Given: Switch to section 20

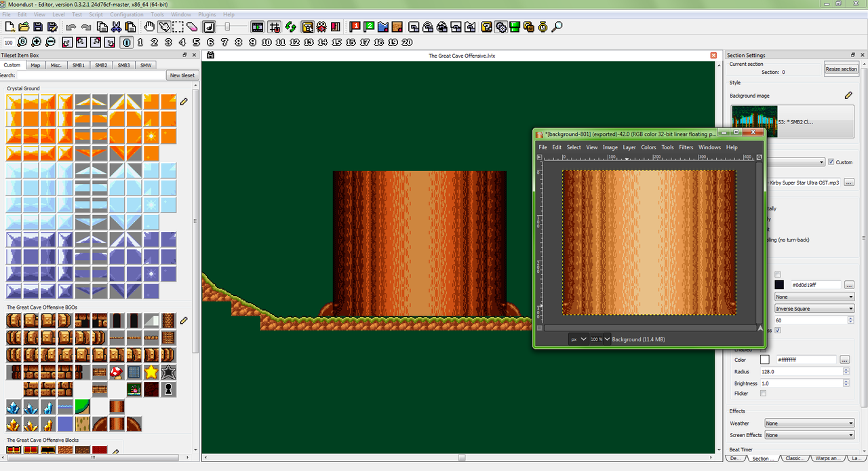Looking at the screenshot, I should click(407, 42).
